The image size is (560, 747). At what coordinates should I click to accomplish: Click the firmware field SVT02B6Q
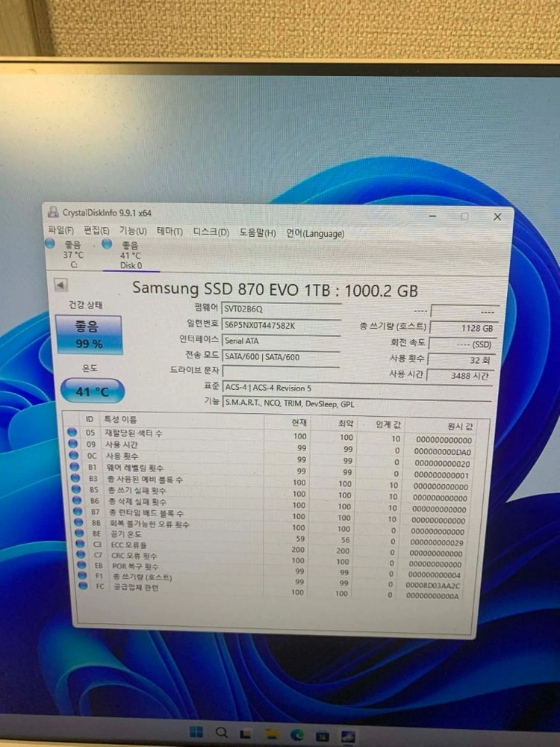click(x=281, y=309)
